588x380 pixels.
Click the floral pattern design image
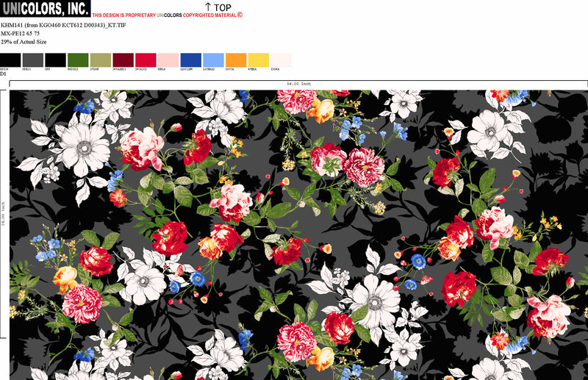298,234
